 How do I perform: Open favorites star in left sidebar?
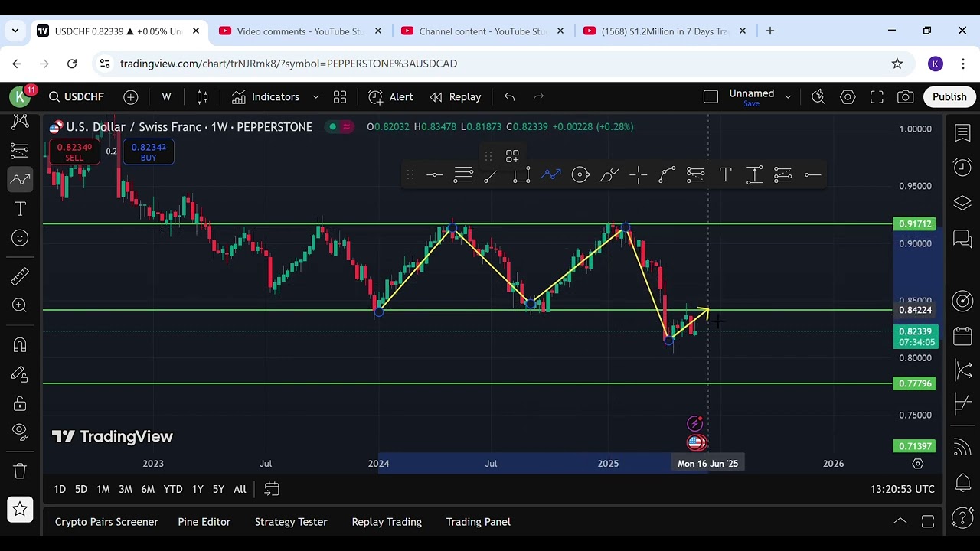pos(20,509)
